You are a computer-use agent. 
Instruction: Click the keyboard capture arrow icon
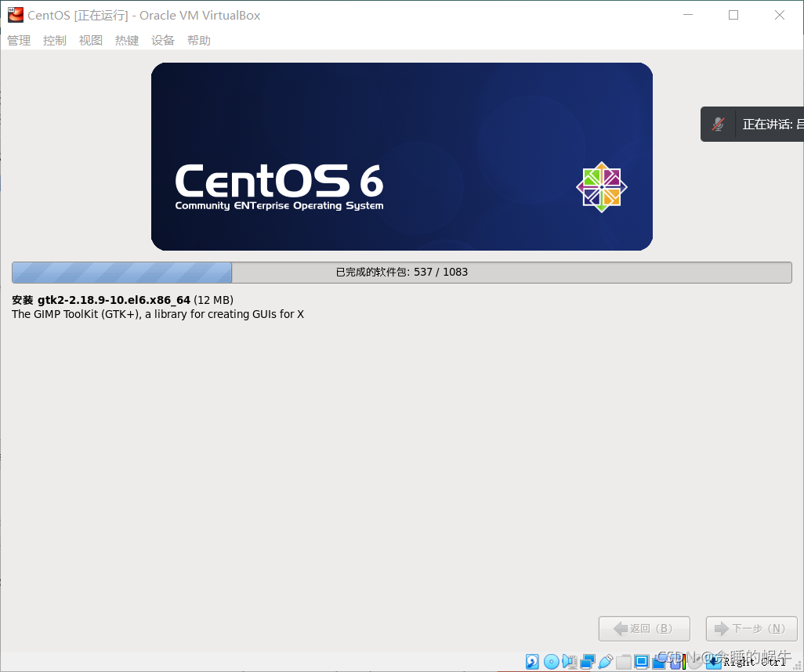714,662
